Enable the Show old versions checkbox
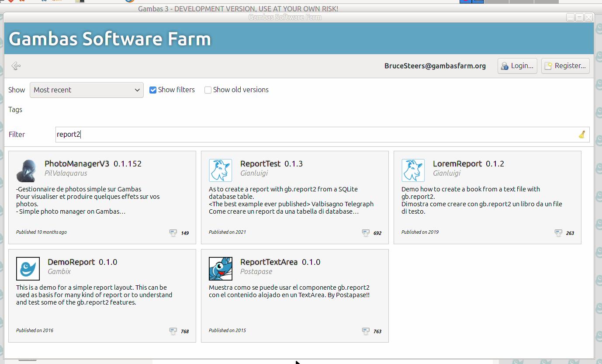The width and height of the screenshot is (602, 364). pos(208,90)
